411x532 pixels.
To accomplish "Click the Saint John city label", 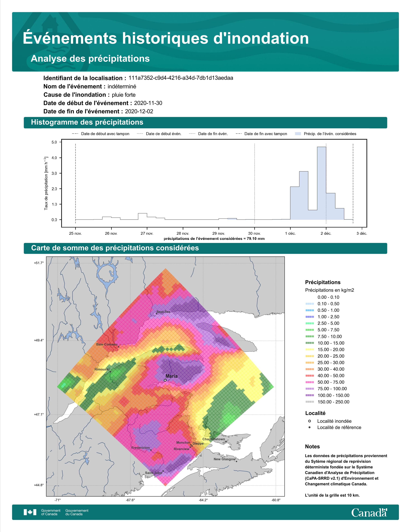I will click(x=154, y=473).
